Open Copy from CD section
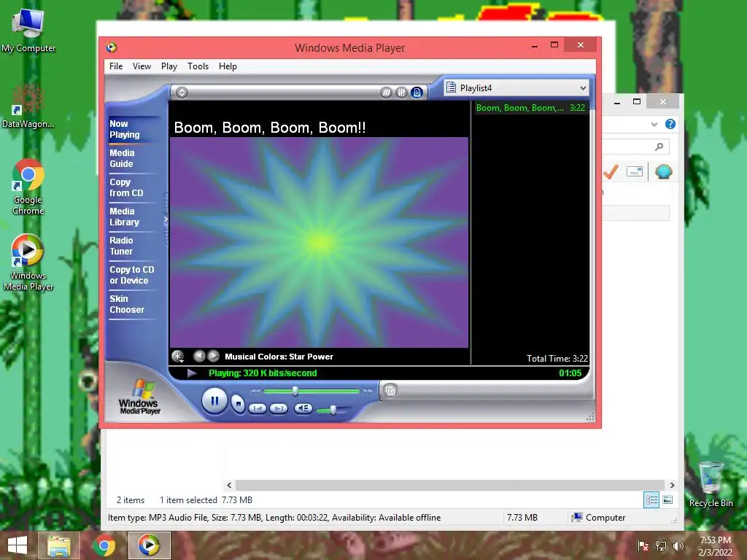Viewport: 747px width, 560px height. coord(126,187)
